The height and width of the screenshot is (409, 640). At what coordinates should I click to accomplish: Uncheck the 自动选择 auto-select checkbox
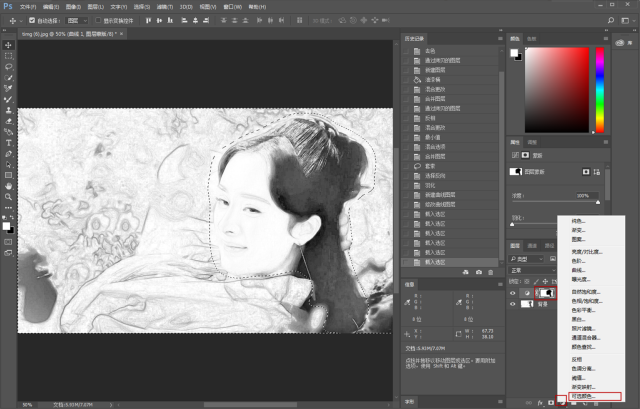click(x=32, y=20)
